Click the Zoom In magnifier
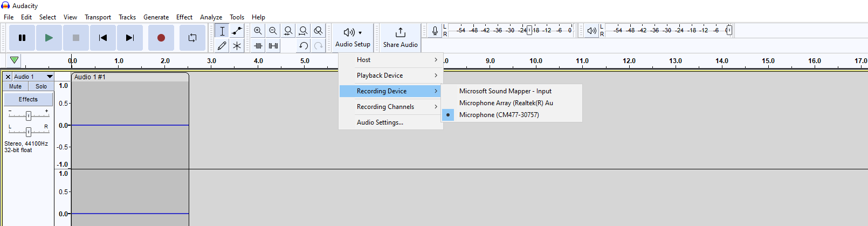The image size is (868, 226). pos(258,31)
